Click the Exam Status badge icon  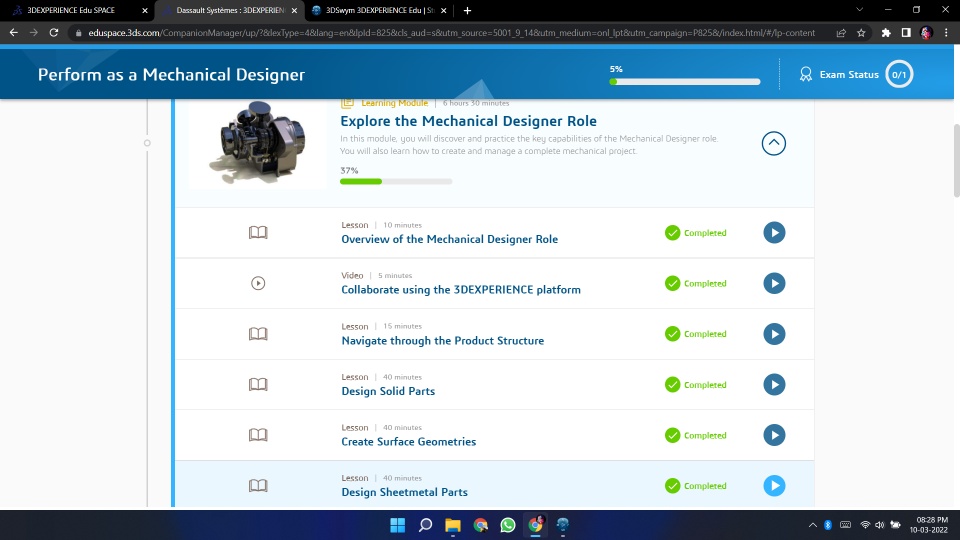[806, 74]
